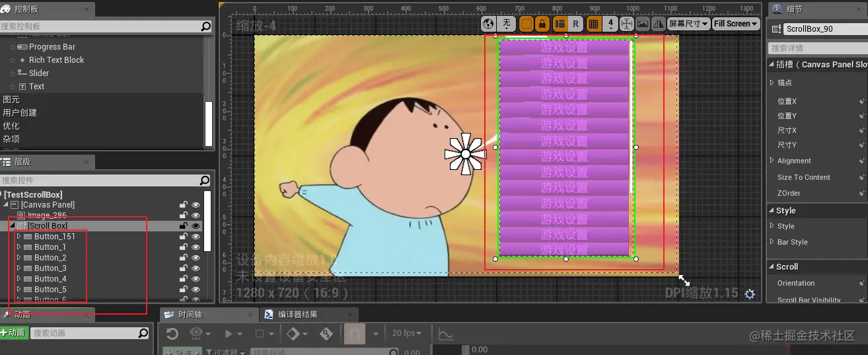The width and height of the screenshot is (868, 355).
Task: Click the R button in designer toolbar
Action: 575,24
